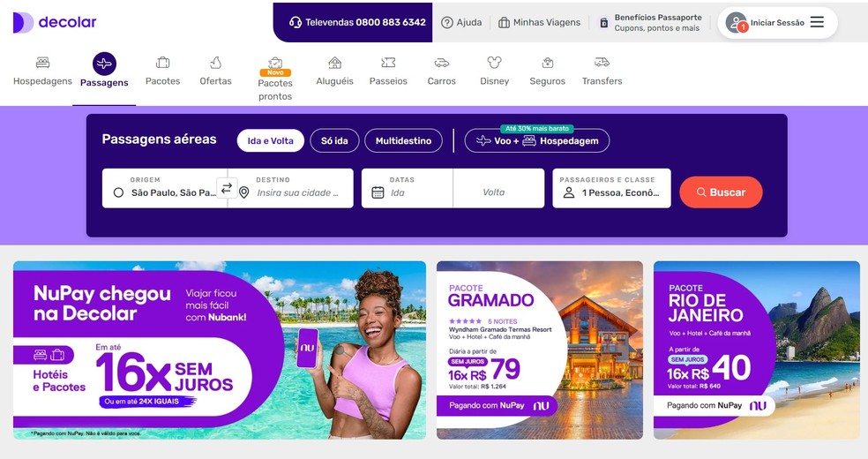Open the Ofertas flame icon

click(x=216, y=63)
